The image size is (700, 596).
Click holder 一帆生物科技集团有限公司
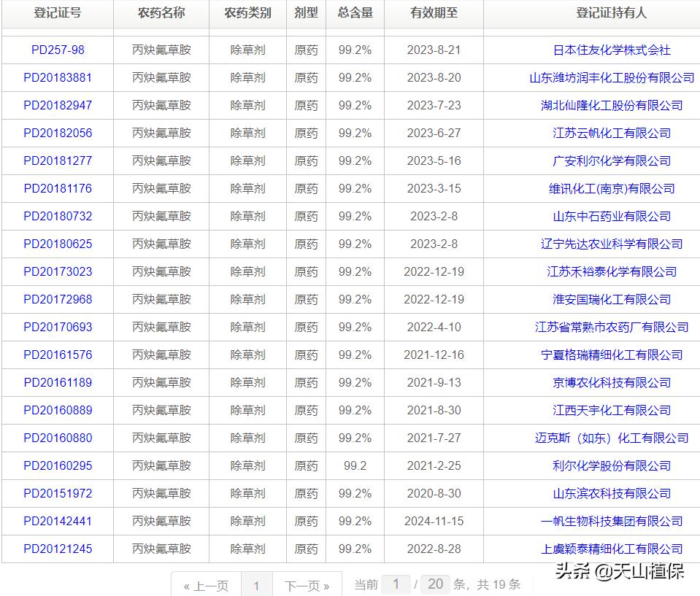pyautogui.click(x=612, y=522)
